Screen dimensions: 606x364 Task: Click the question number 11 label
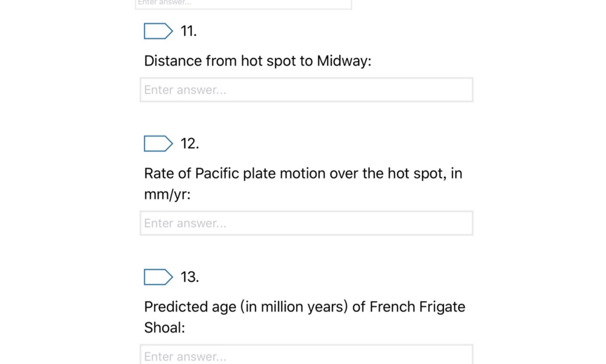coord(188,31)
